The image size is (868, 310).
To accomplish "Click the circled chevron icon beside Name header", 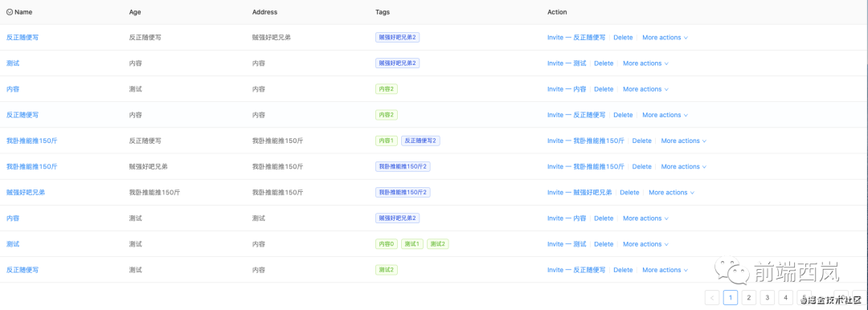I will [x=10, y=11].
